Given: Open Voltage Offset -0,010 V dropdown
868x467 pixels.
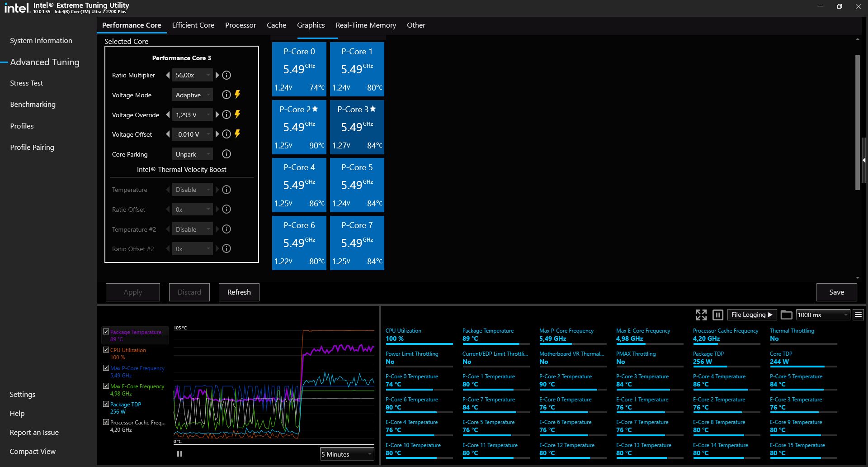Looking at the screenshot, I should (x=192, y=134).
